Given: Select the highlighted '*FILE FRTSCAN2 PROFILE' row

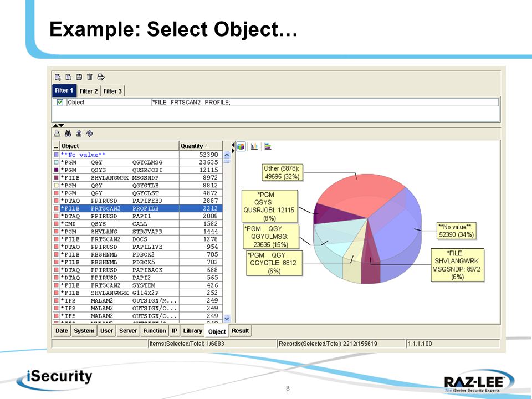Looking at the screenshot, I should (x=137, y=208).
